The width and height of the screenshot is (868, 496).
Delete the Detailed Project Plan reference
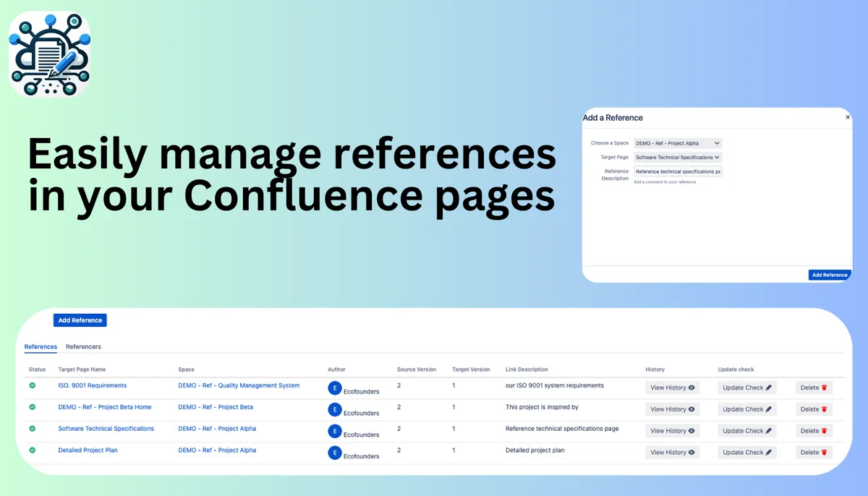click(814, 453)
